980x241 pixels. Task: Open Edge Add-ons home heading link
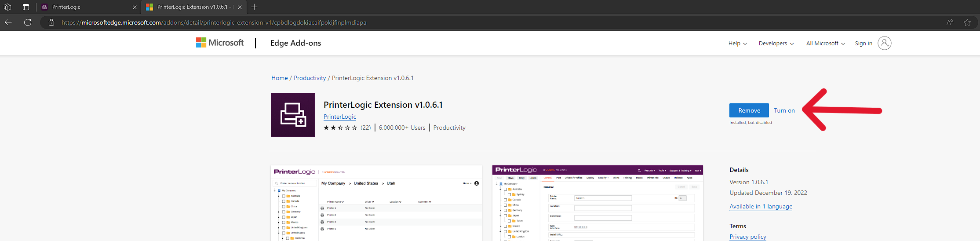pyautogui.click(x=295, y=43)
